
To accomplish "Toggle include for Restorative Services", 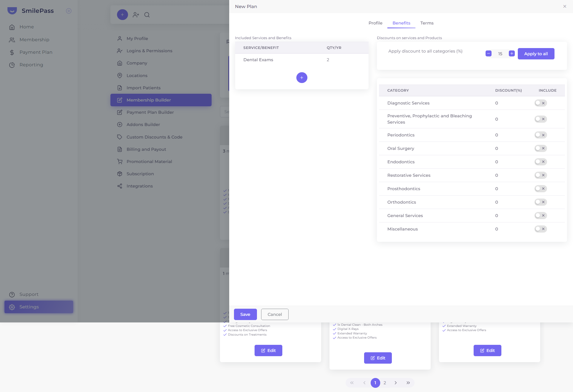I will (540, 175).
